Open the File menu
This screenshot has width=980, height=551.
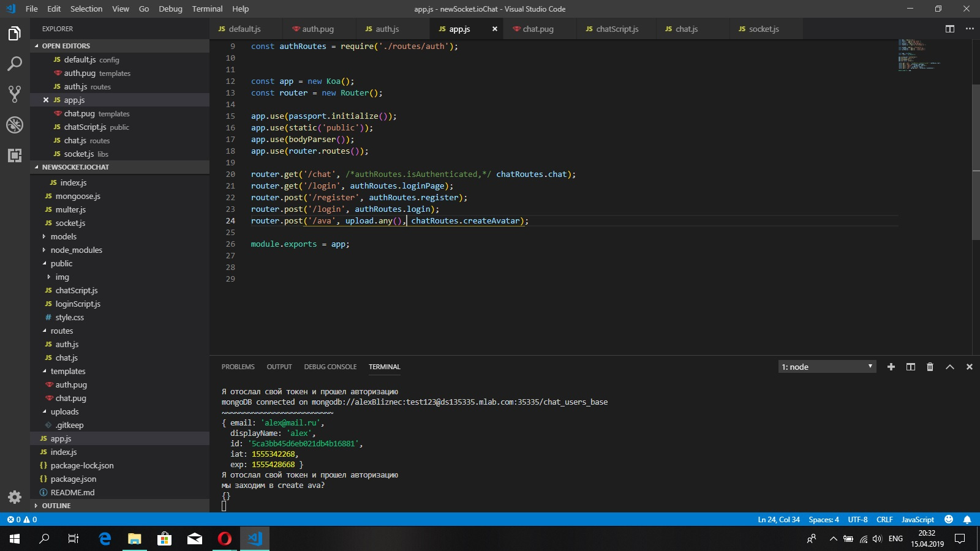[32, 9]
